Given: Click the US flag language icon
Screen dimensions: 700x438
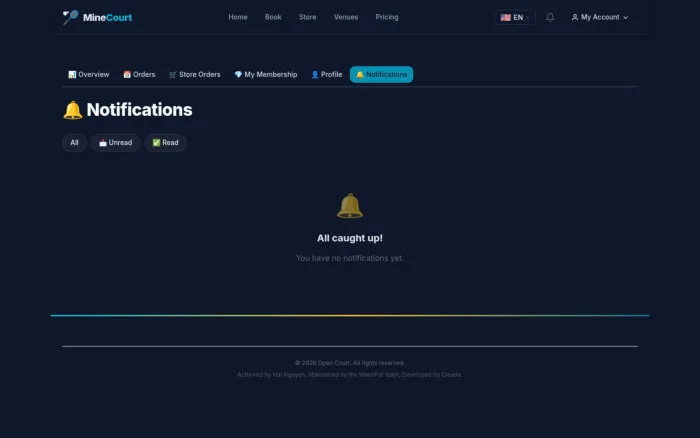Looking at the screenshot, I should point(505,17).
